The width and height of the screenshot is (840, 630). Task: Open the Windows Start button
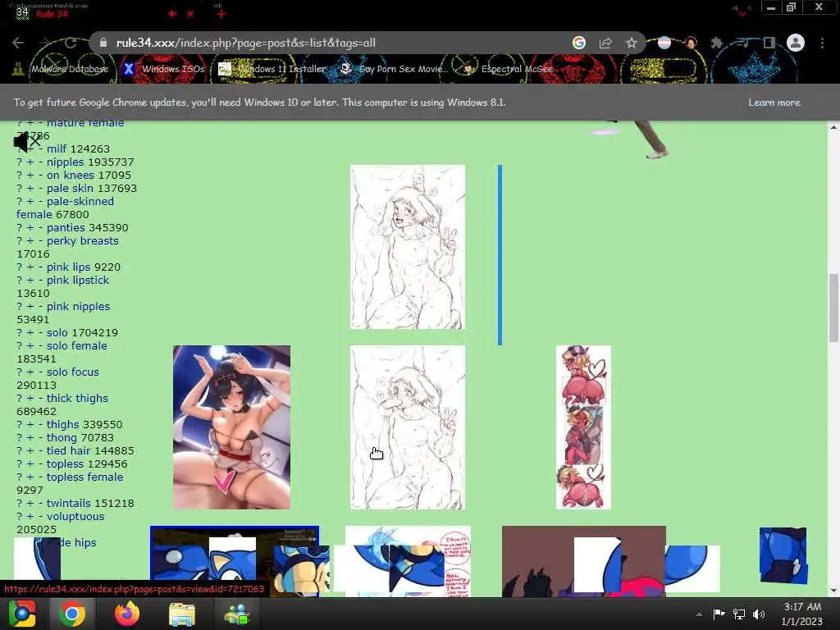point(22,614)
